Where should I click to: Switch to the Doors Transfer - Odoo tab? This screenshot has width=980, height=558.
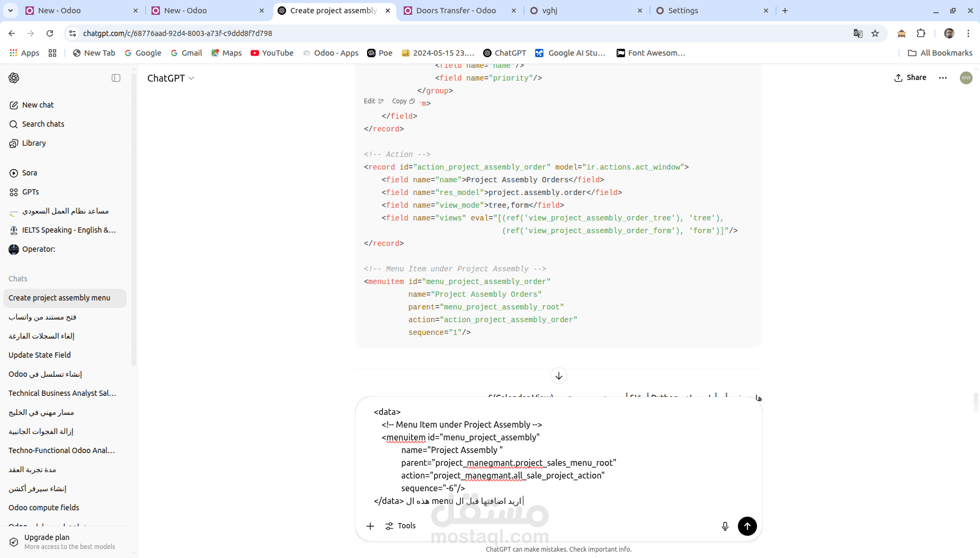pyautogui.click(x=460, y=11)
